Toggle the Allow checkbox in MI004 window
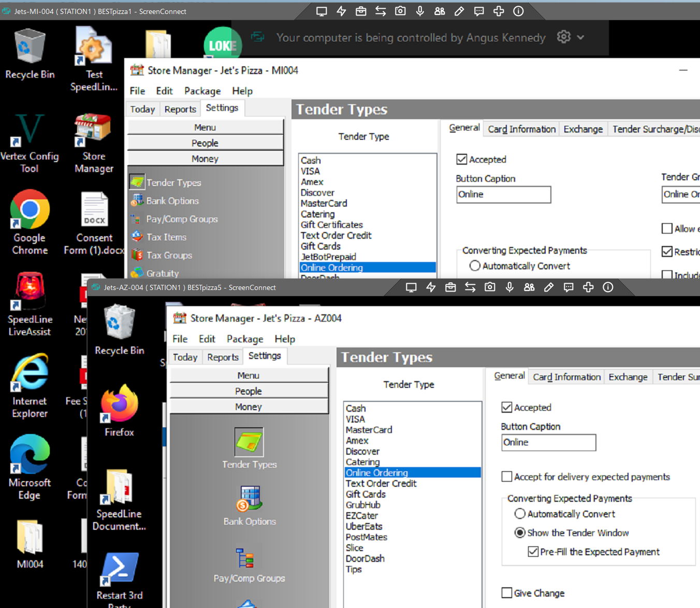The height and width of the screenshot is (608, 700). click(x=667, y=228)
